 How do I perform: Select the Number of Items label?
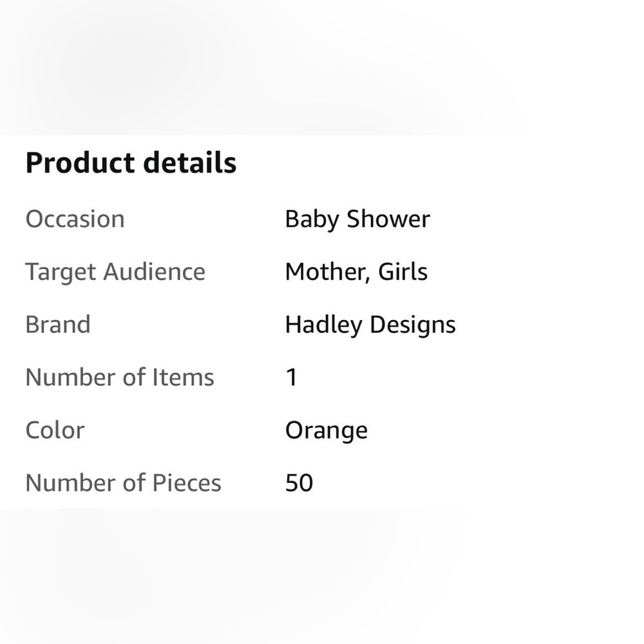point(120,377)
